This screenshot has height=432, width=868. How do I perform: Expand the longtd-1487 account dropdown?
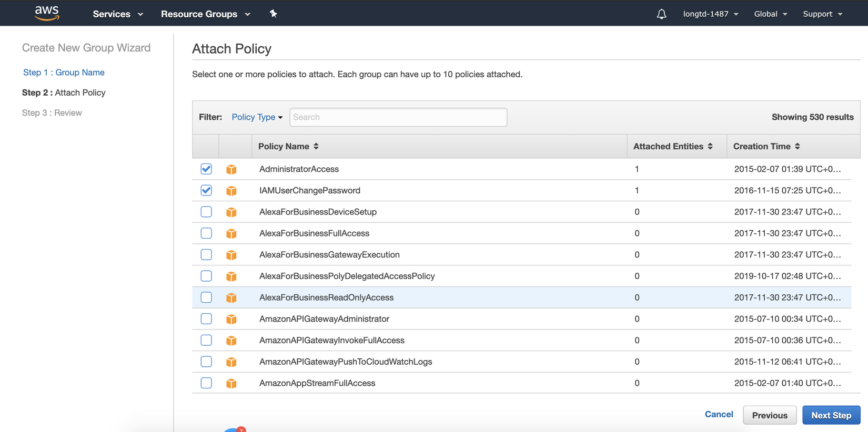click(710, 14)
